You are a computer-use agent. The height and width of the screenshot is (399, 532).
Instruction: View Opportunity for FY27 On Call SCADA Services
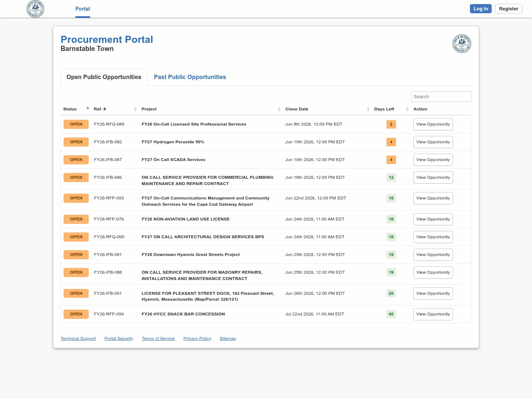coord(433,160)
